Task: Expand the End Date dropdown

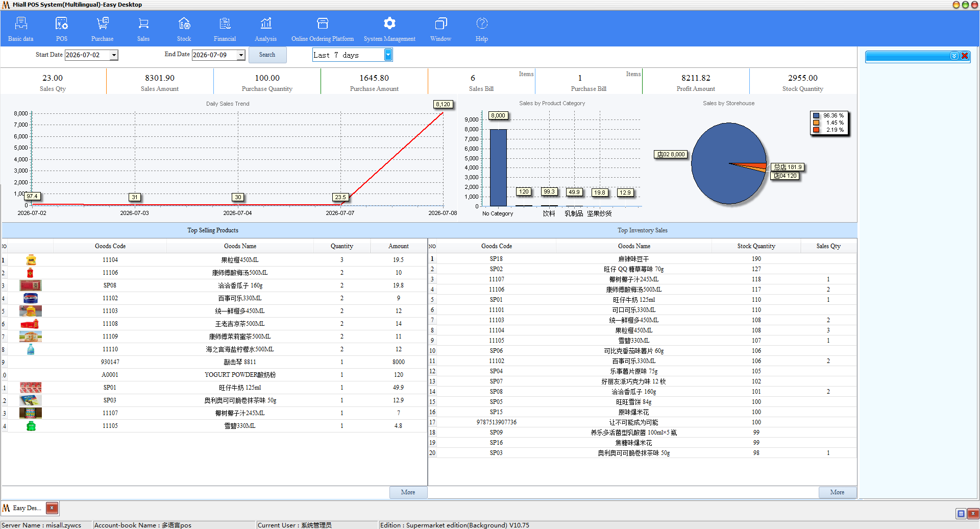Action: click(x=241, y=55)
